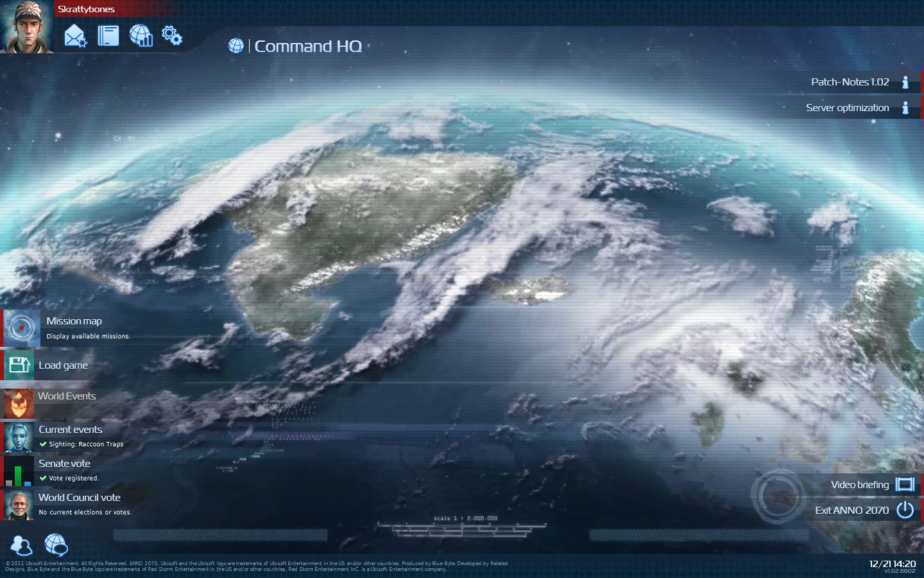
Task: Open World Events
Action: coord(67,396)
